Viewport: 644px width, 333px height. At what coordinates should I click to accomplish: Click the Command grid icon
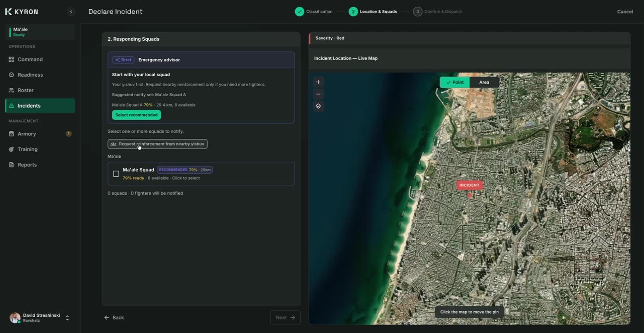coord(12,59)
